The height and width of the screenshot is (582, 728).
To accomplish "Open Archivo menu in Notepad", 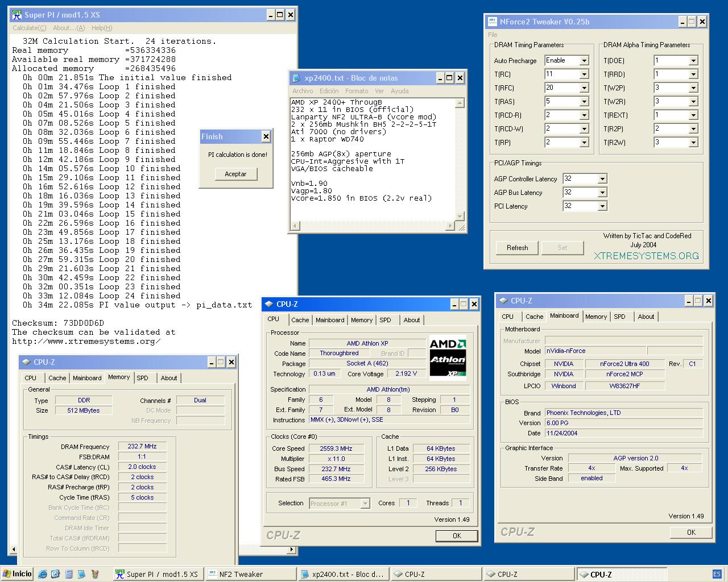I will [x=303, y=91].
